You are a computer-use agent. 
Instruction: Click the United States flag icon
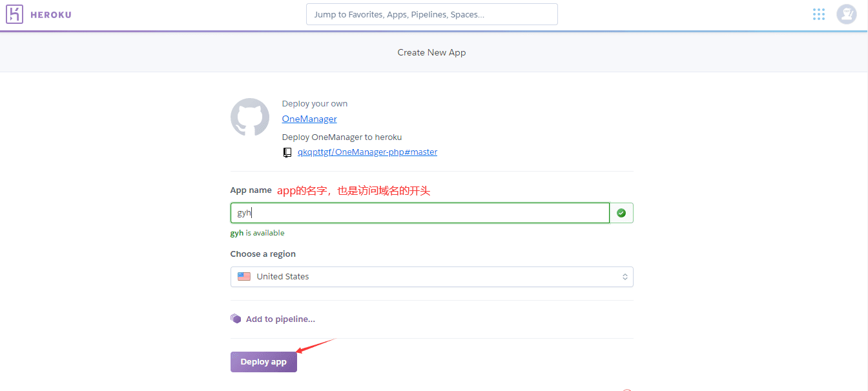click(244, 277)
